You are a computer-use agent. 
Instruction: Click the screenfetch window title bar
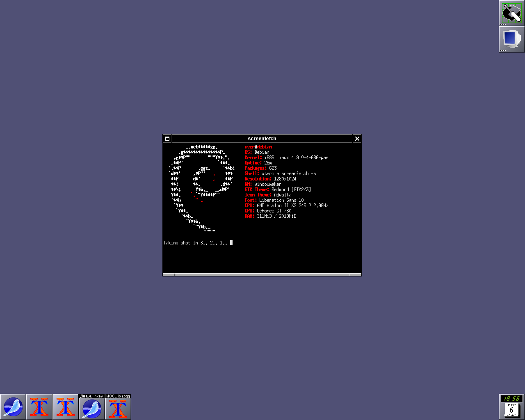(x=262, y=139)
